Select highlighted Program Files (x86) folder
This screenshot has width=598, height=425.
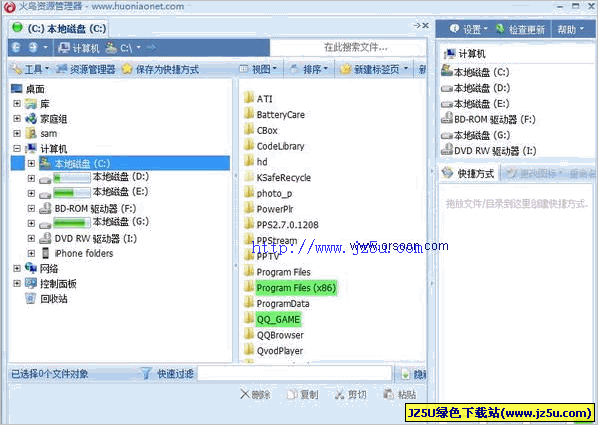tap(296, 288)
